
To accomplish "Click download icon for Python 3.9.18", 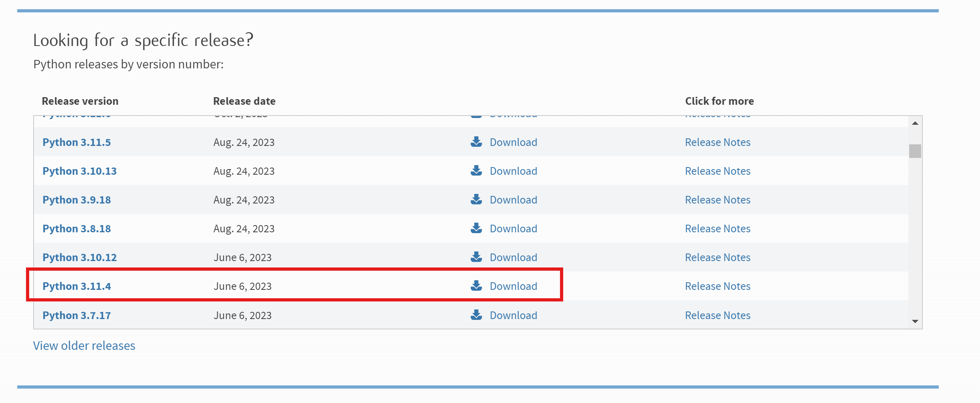I will pyautogui.click(x=476, y=200).
